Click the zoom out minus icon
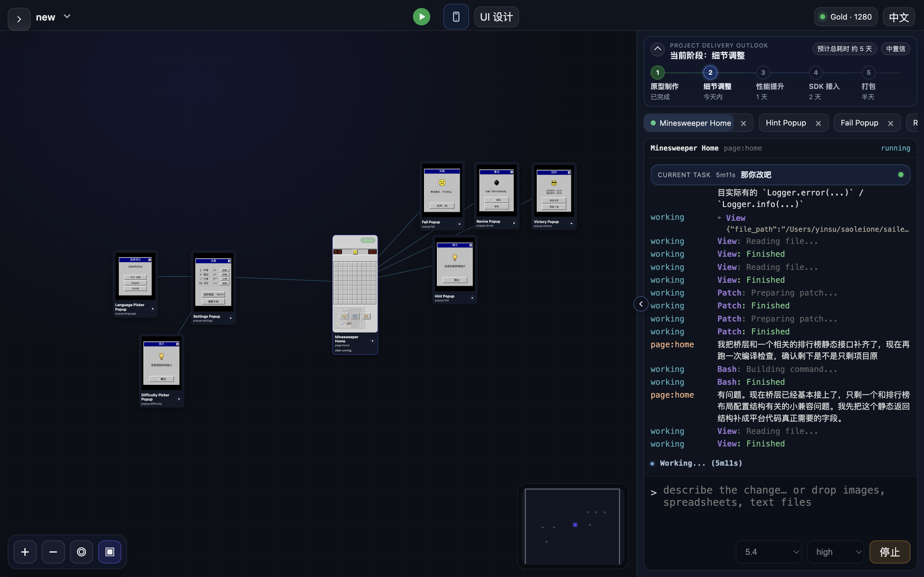 point(53,552)
